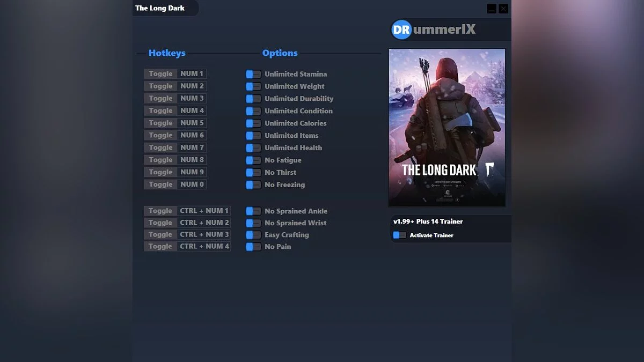
Task: Click the Toggle button for NUM 1 hotkey
Action: click(x=159, y=73)
